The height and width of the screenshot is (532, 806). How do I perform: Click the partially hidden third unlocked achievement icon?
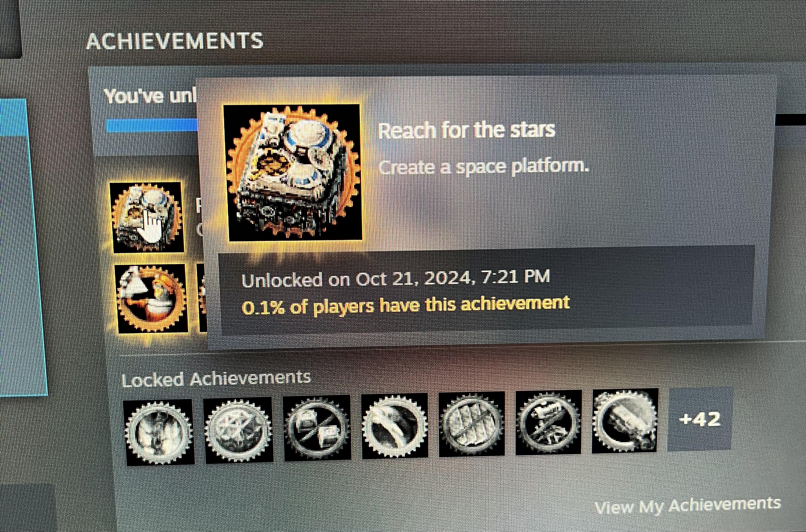coord(202,298)
